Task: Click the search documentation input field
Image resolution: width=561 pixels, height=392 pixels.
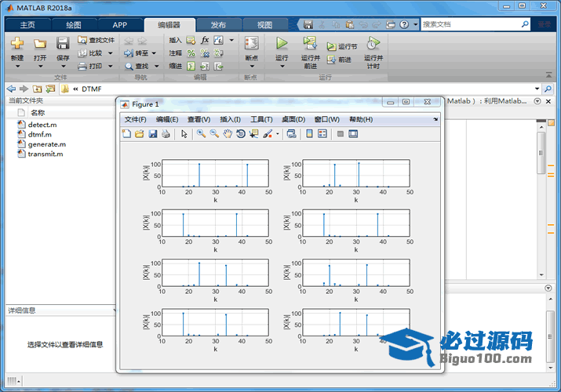Action: coord(471,24)
